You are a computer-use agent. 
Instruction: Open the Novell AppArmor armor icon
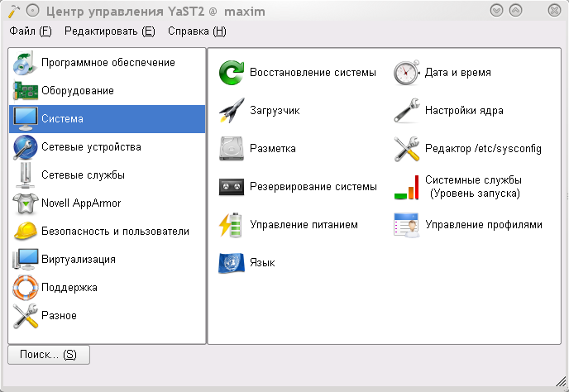click(x=25, y=203)
